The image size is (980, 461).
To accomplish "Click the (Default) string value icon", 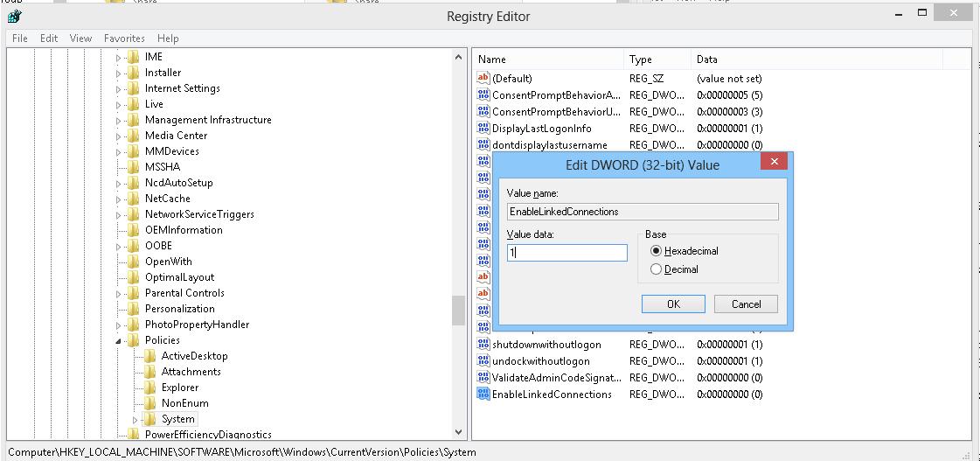I will [x=483, y=79].
